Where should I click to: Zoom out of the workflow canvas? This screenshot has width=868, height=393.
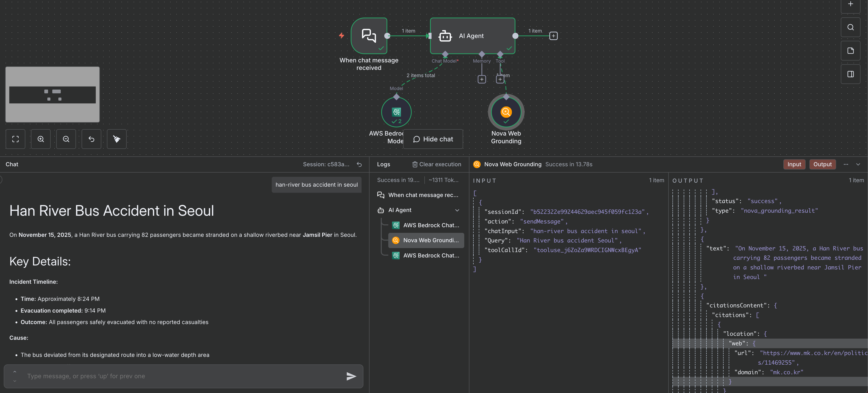66,139
